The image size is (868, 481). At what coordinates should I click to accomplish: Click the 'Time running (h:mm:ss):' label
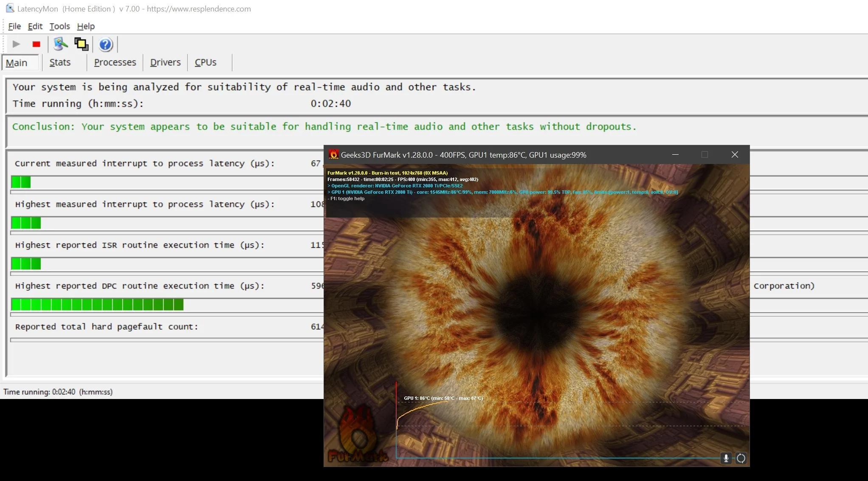(x=78, y=104)
